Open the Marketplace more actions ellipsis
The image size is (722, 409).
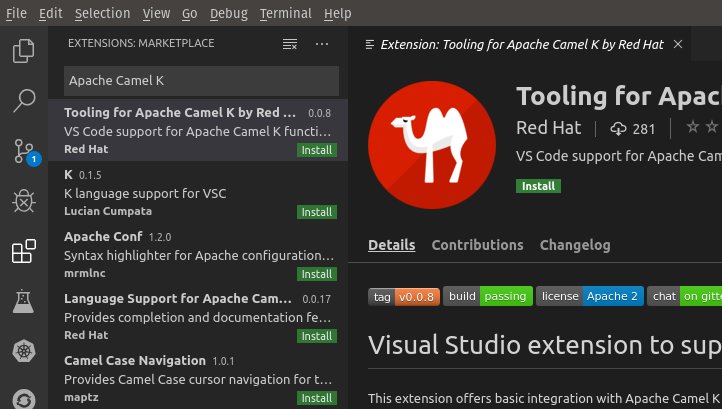tap(322, 44)
